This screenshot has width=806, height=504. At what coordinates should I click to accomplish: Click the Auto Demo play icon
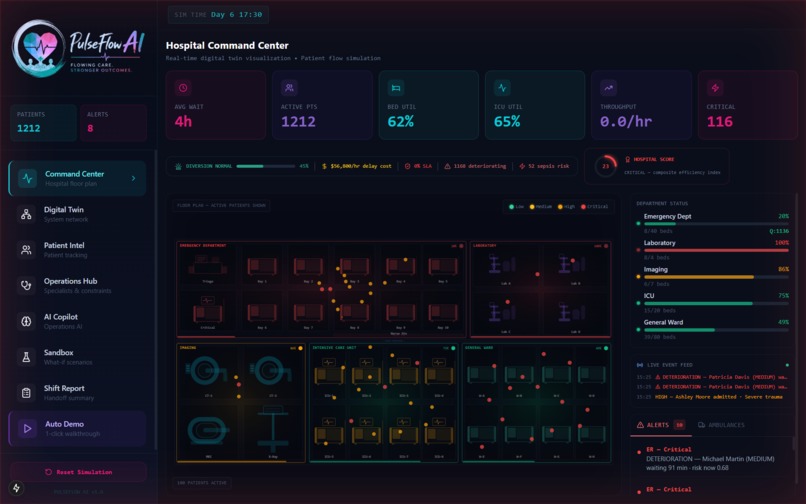27,428
